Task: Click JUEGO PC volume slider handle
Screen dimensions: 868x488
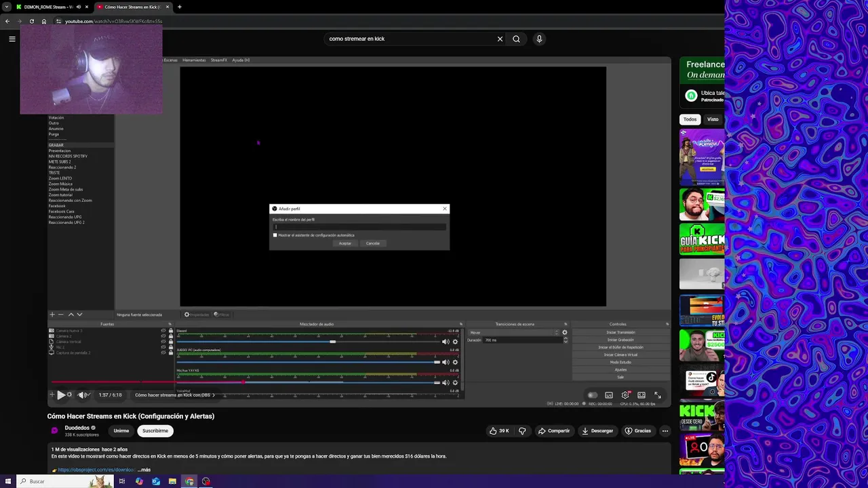Action: point(437,362)
